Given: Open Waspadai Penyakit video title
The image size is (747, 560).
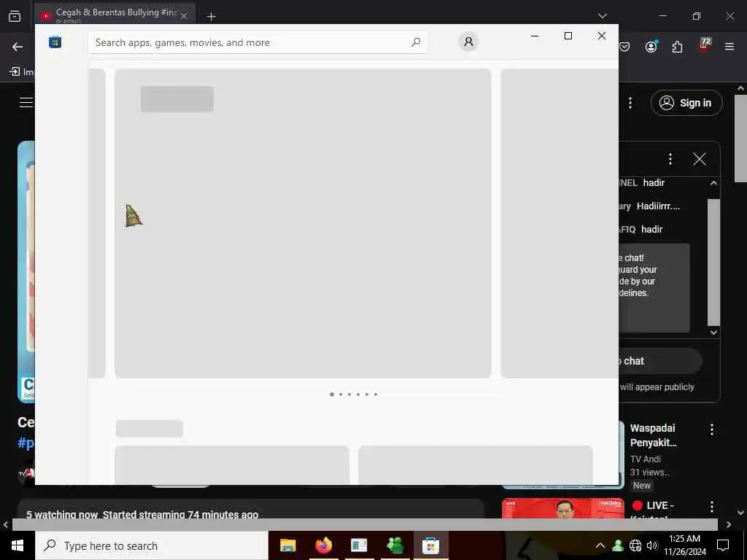Looking at the screenshot, I should 653,435.
